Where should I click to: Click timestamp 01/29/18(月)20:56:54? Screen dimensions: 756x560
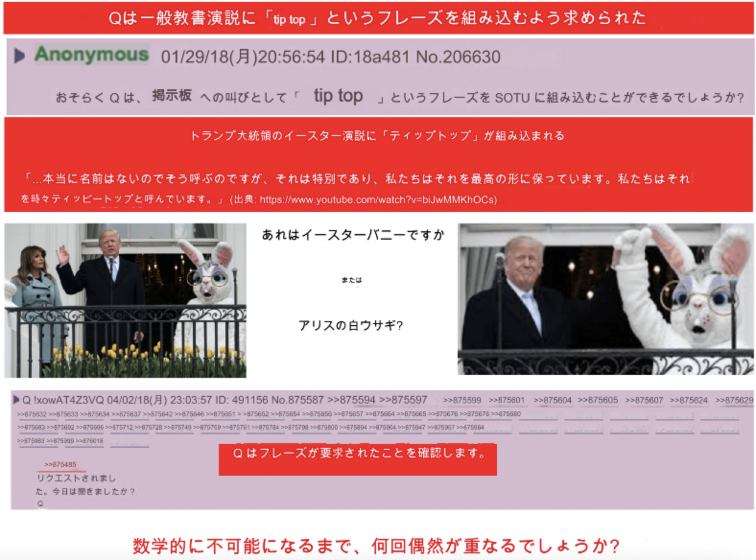coord(243,57)
